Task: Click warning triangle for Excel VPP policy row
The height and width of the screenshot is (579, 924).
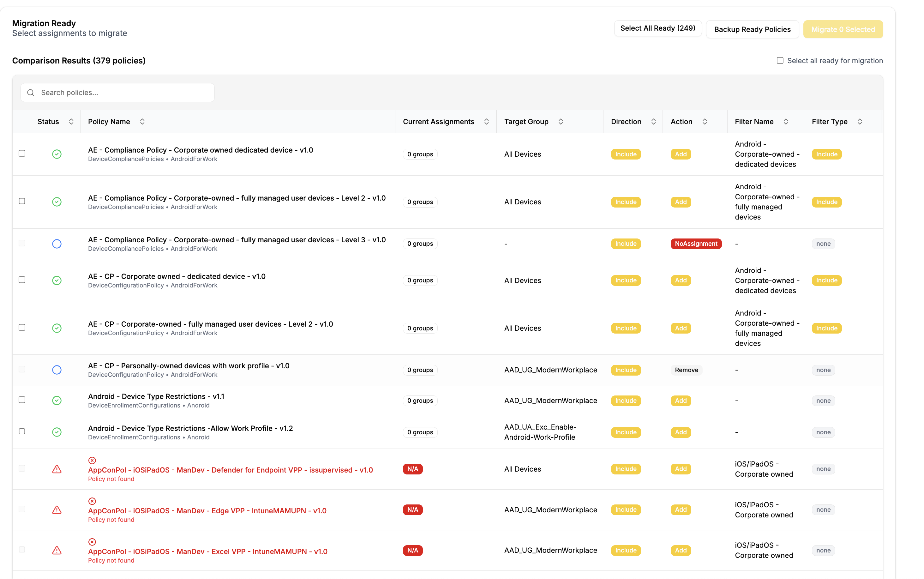Action: (x=57, y=551)
